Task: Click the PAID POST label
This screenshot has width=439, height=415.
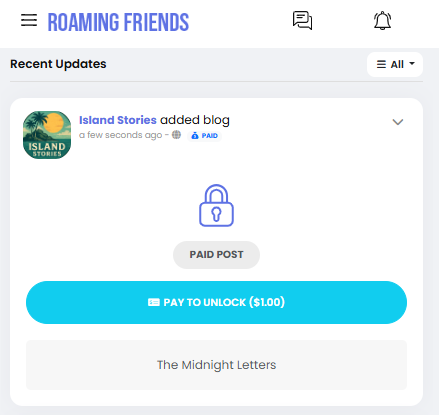Action: pos(216,255)
